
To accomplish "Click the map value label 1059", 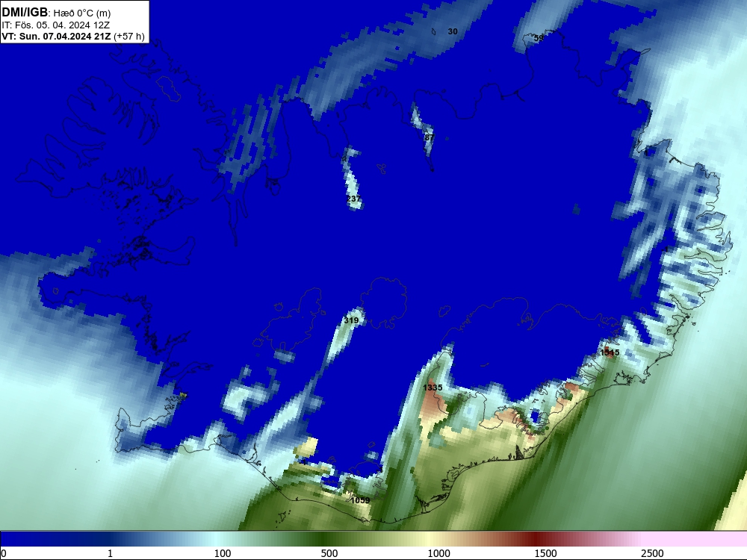I will [x=360, y=500].
